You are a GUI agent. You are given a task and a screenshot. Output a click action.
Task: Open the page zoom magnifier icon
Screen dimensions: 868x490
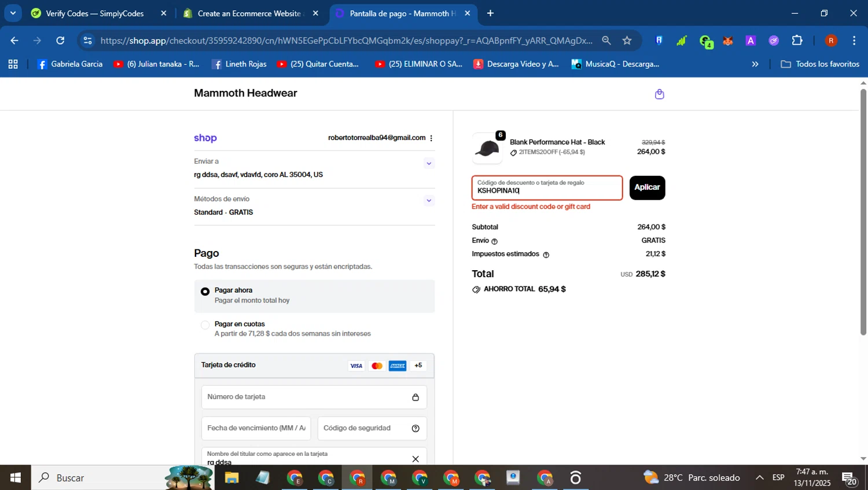(x=606, y=40)
